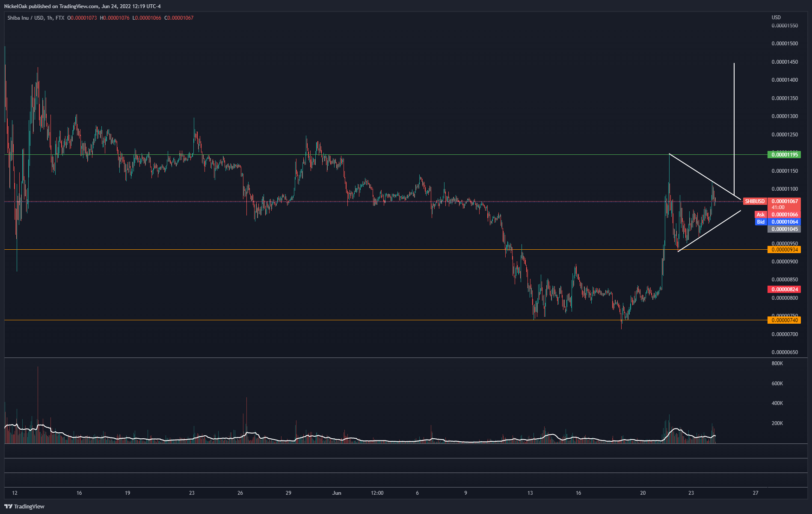The height and width of the screenshot is (514, 812).
Task: Click the red 0.00000824 price tag
Action: point(784,289)
